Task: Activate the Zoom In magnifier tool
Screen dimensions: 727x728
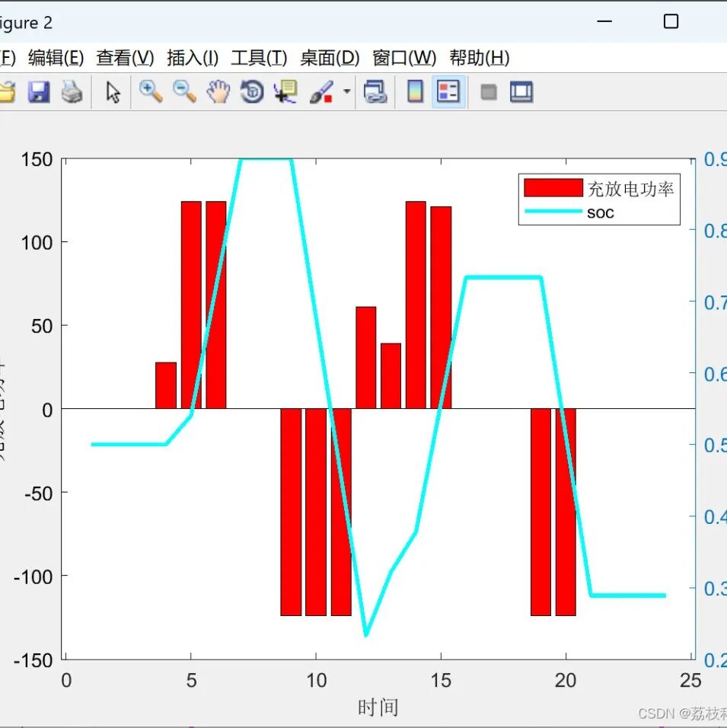Action: pyautogui.click(x=151, y=91)
